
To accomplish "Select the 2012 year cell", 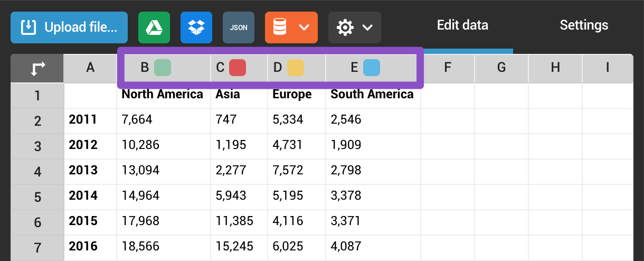I will point(90,147).
